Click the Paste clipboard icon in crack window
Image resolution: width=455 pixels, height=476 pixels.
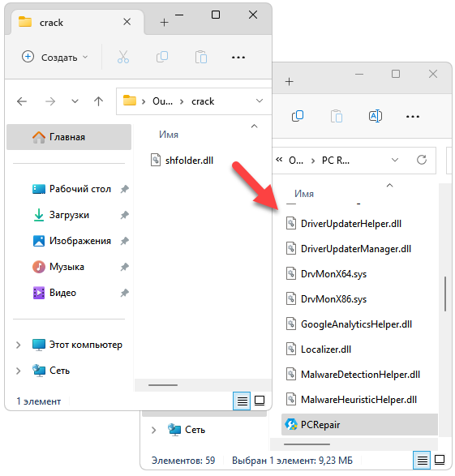[201, 57]
